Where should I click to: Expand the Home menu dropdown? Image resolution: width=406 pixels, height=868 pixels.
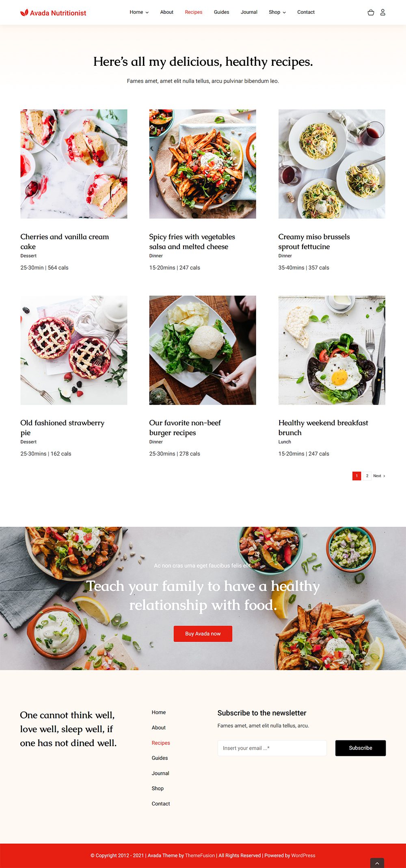[139, 12]
